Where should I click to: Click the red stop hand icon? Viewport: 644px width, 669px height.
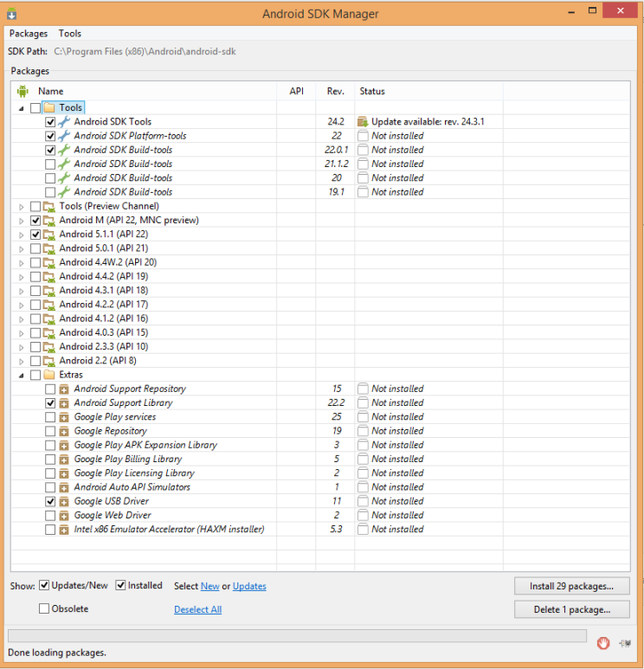[603, 643]
